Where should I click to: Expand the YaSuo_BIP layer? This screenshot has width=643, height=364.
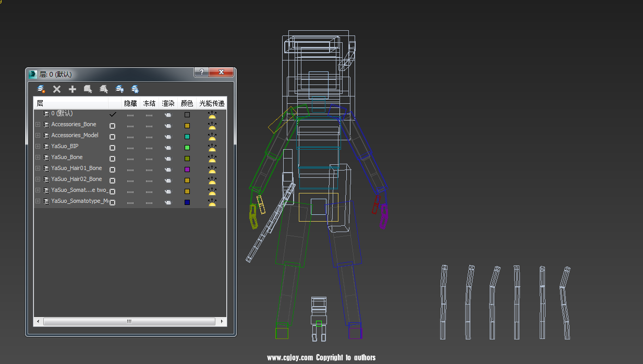pos(38,147)
